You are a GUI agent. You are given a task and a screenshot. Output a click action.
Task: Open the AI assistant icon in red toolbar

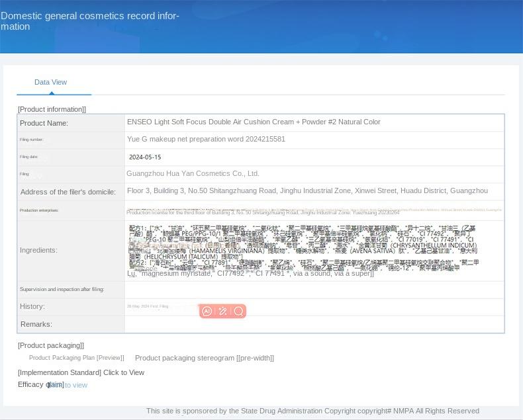pos(207,312)
